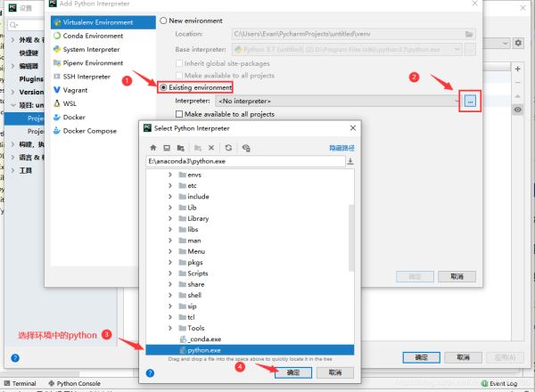Select the python.exe file
The height and width of the screenshot is (392, 535).
250,350
